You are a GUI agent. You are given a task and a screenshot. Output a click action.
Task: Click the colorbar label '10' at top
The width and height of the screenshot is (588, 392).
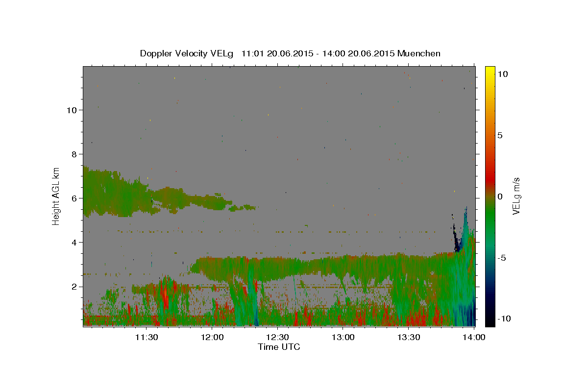point(502,73)
